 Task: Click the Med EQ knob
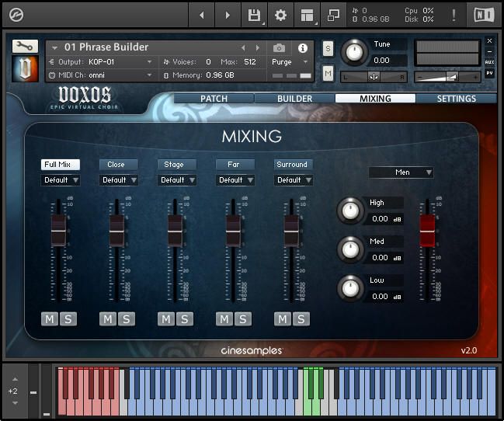[x=350, y=250]
